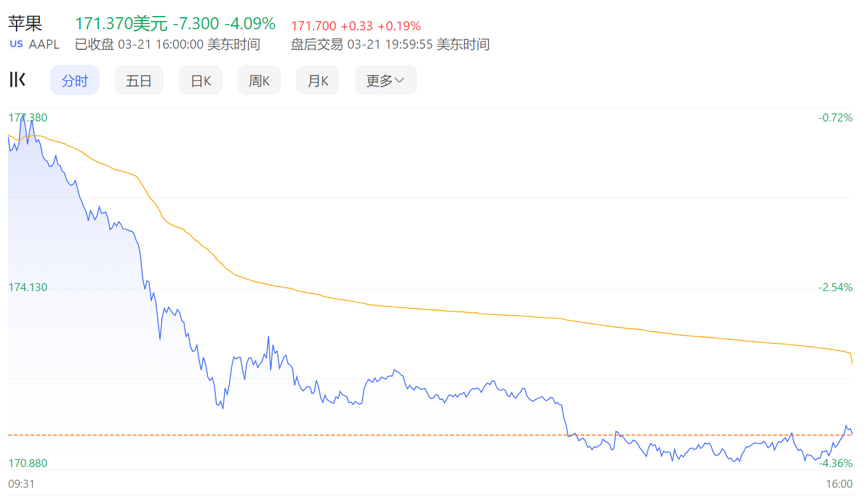Select the 周K weekly chart tab
Viewport: 868px width, 498px height.
point(259,80)
